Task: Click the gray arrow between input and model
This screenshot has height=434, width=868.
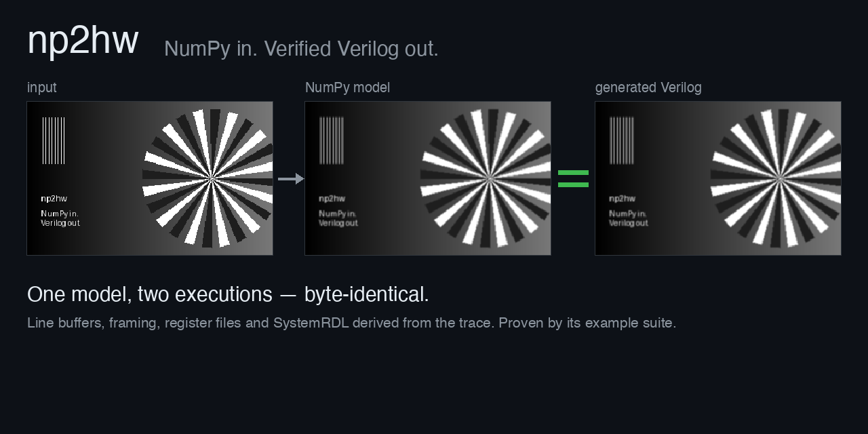Action: [x=291, y=178]
